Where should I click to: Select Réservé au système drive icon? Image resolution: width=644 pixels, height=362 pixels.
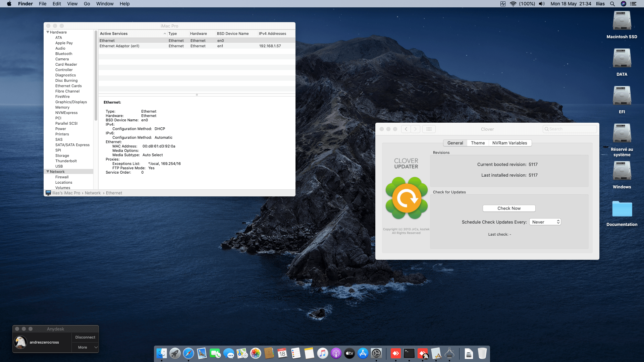point(622,134)
